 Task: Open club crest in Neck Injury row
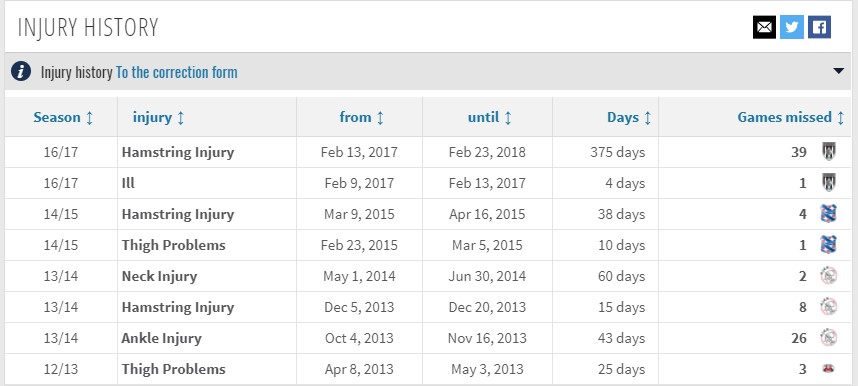(x=828, y=275)
